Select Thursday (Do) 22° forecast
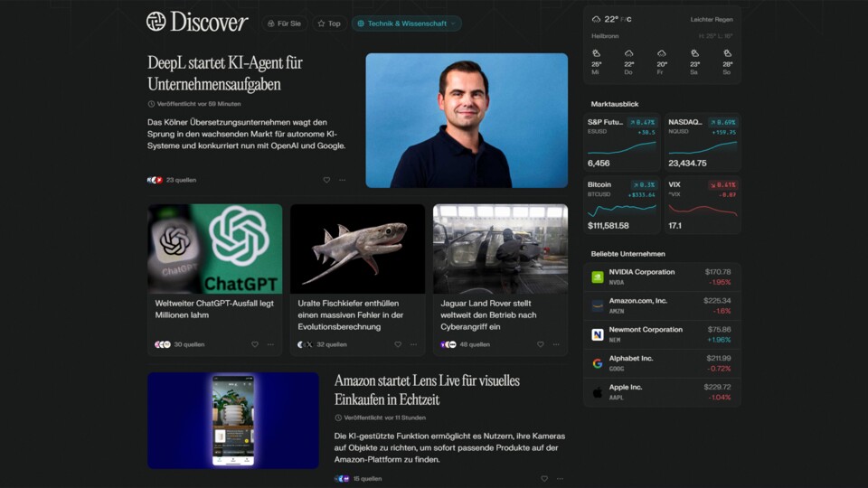868x488 pixels. 629,62
